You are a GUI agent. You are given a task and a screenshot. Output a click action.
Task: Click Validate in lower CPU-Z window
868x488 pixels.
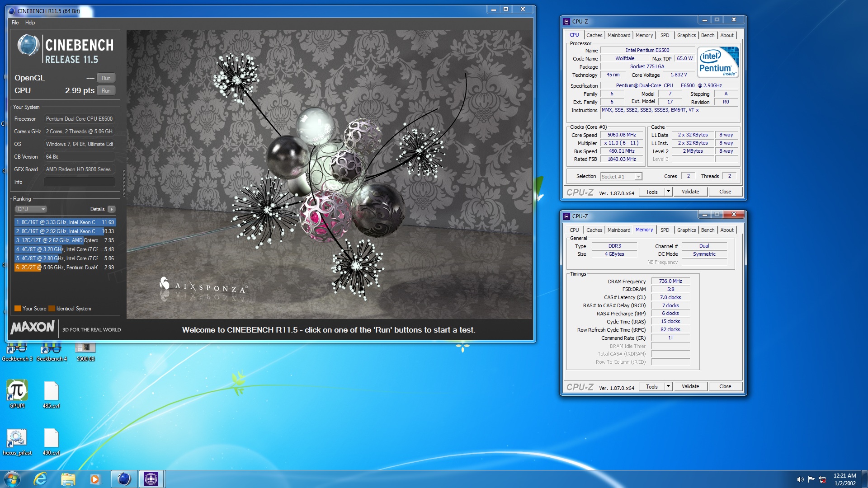690,386
